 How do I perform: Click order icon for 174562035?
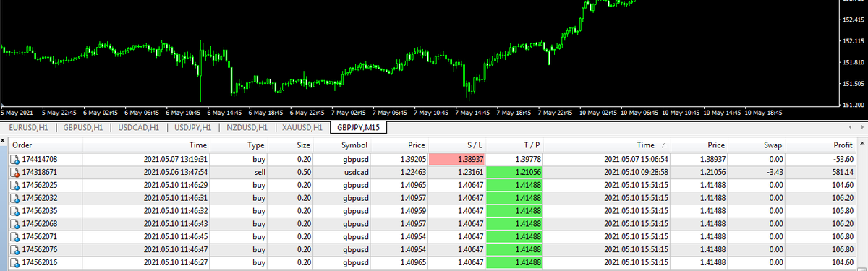point(15,211)
